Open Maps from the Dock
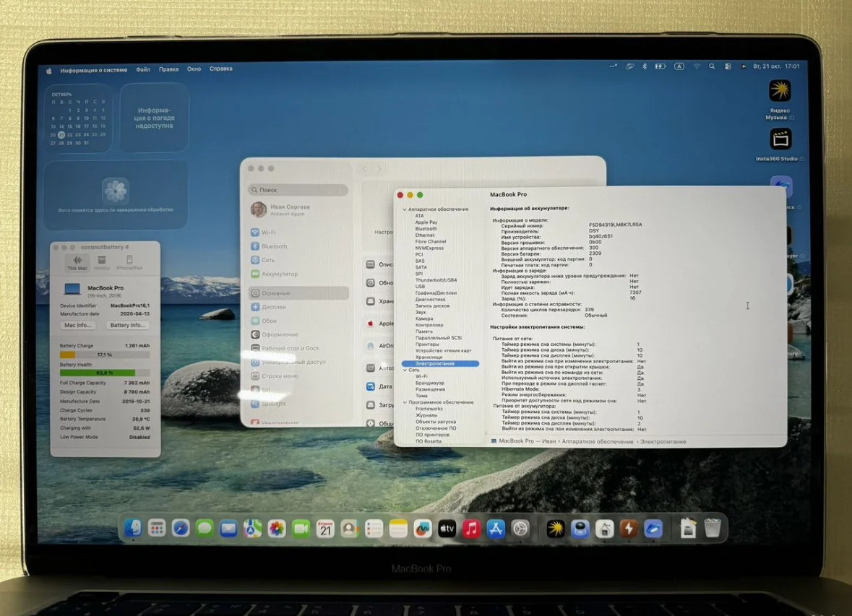The image size is (852, 616). click(x=252, y=528)
